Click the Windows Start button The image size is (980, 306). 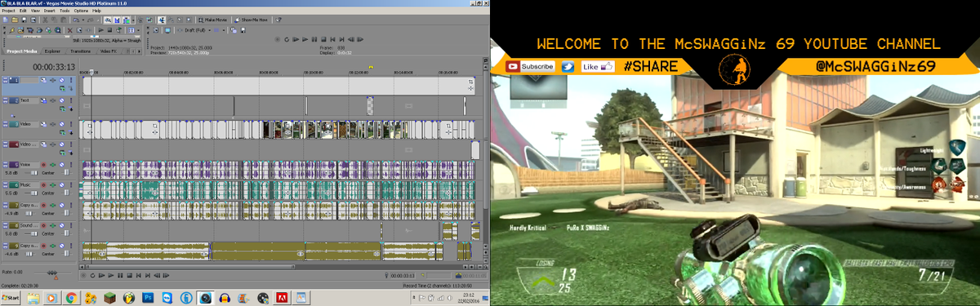(x=11, y=298)
